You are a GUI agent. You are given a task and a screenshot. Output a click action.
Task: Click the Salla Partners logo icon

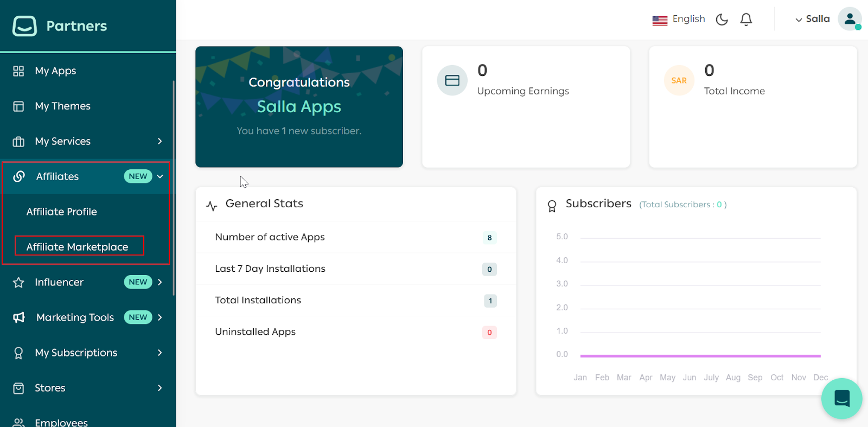tap(24, 26)
